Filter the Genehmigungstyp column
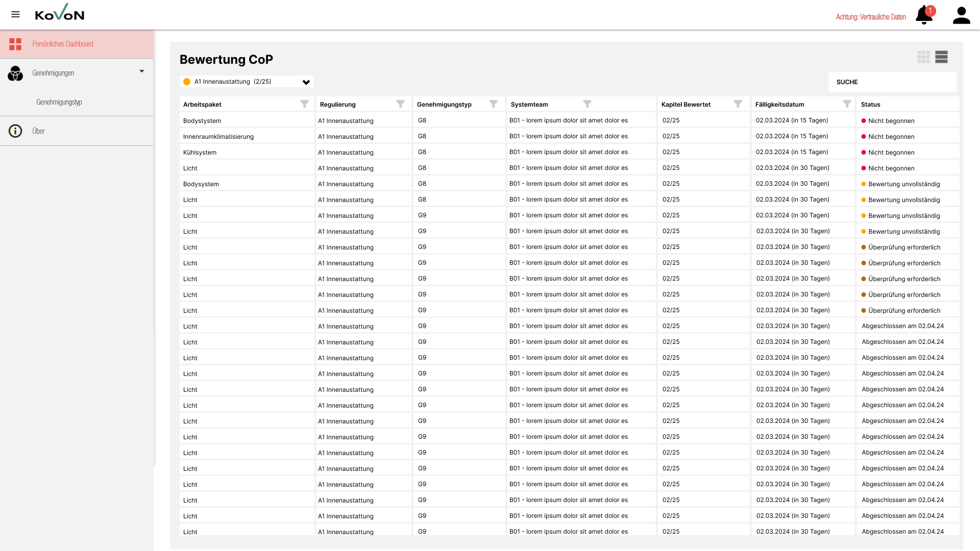 click(x=494, y=104)
